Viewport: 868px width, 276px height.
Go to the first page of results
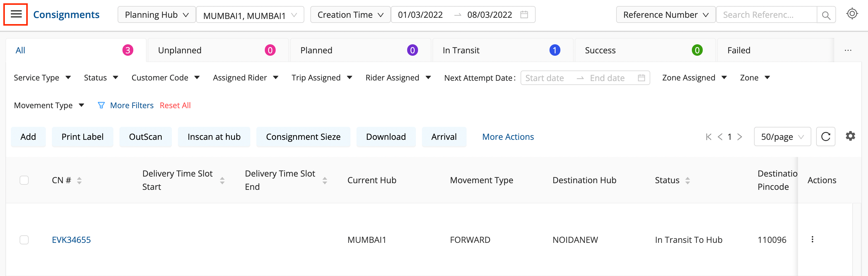coord(709,137)
